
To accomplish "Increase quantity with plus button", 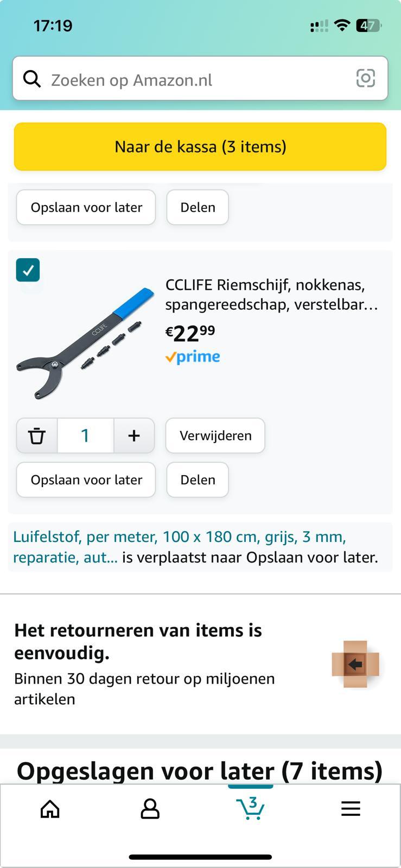I will coord(134,436).
